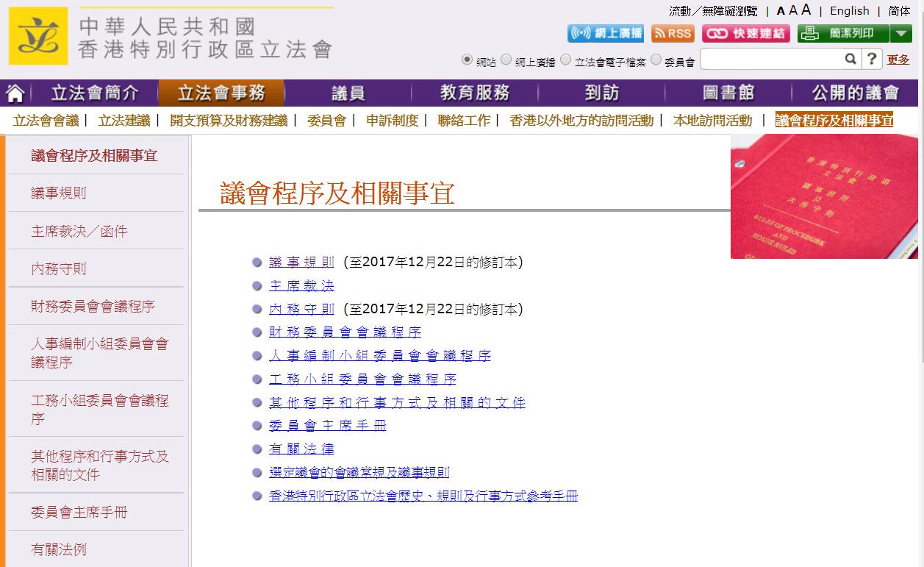
Task: Open the 網上廣播 webcast button
Action: [605, 34]
